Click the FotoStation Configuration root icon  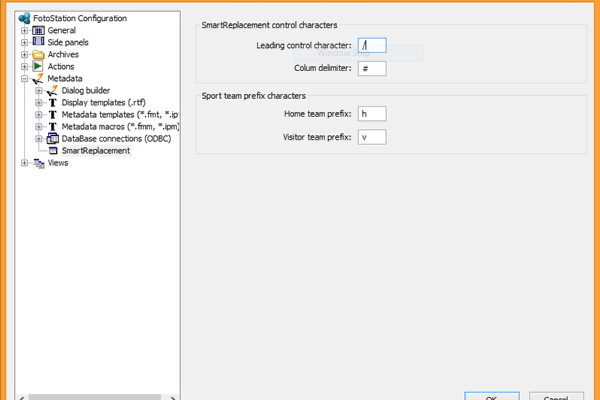25,18
